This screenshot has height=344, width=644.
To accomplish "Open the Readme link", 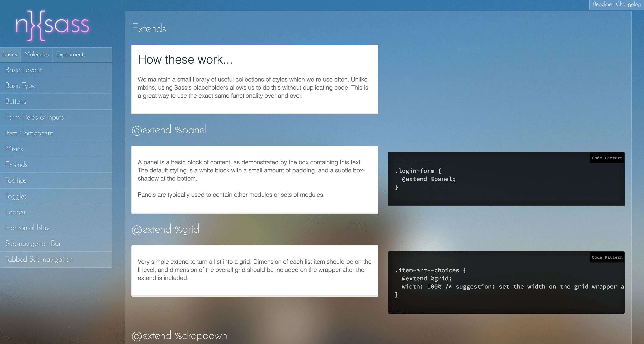I will [x=602, y=4].
